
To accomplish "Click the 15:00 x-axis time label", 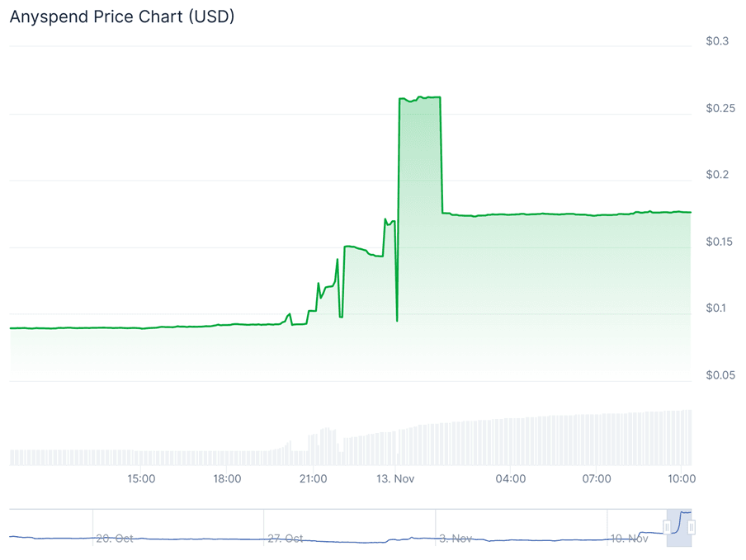I will point(141,478).
